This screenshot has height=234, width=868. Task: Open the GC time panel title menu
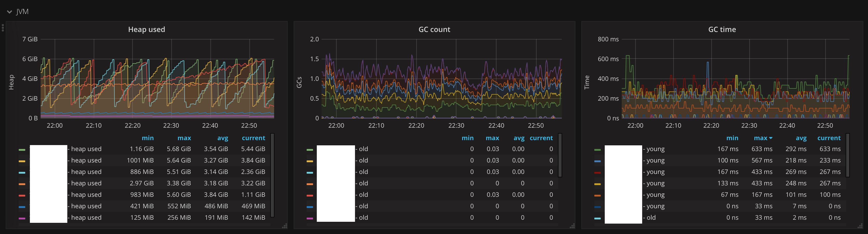click(722, 29)
